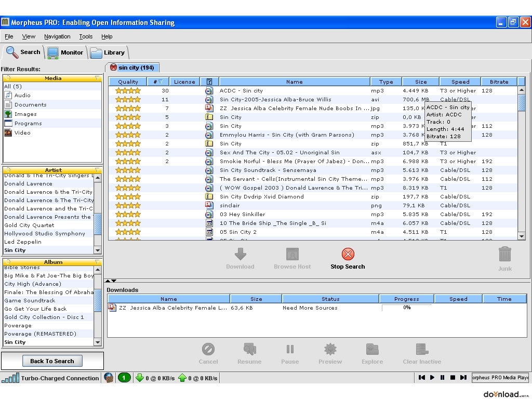Click the Back To Search button

click(x=52, y=361)
